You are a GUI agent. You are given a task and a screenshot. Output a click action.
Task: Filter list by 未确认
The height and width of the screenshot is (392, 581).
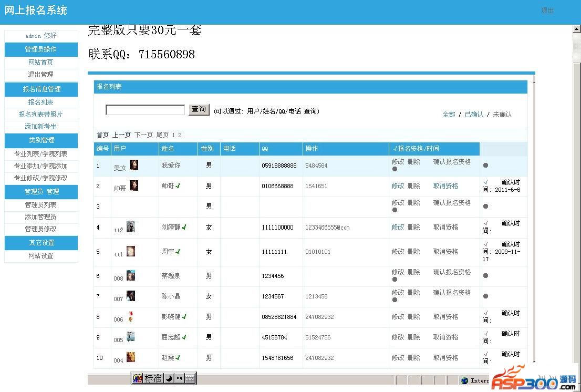tap(502, 115)
